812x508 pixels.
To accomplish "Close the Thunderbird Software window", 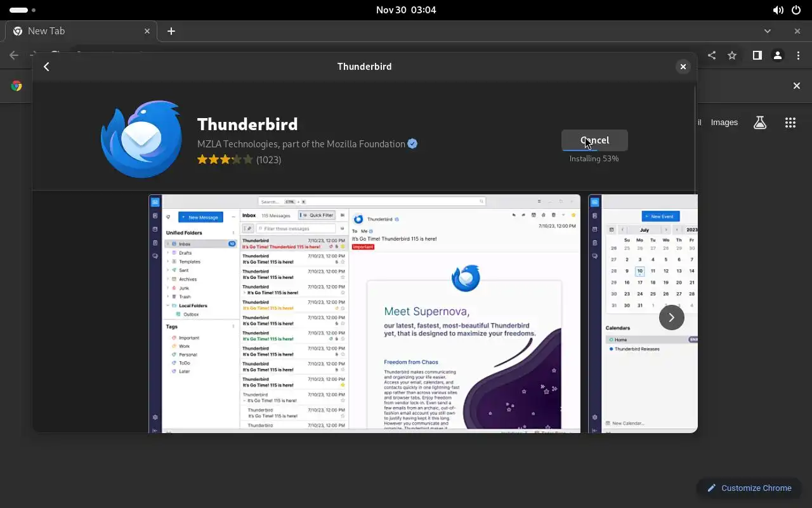I will pyautogui.click(x=683, y=67).
